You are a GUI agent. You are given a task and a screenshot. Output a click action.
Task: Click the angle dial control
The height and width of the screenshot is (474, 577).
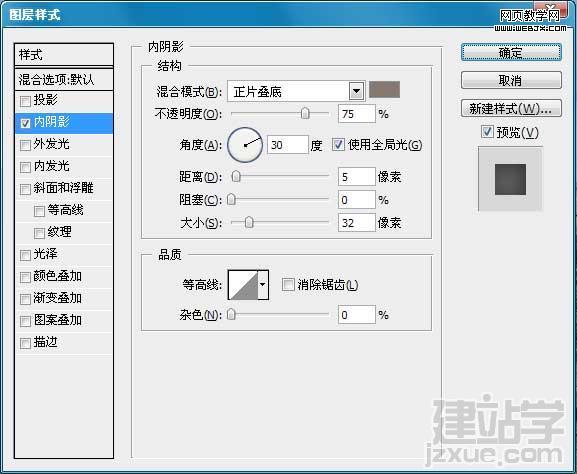[245, 145]
